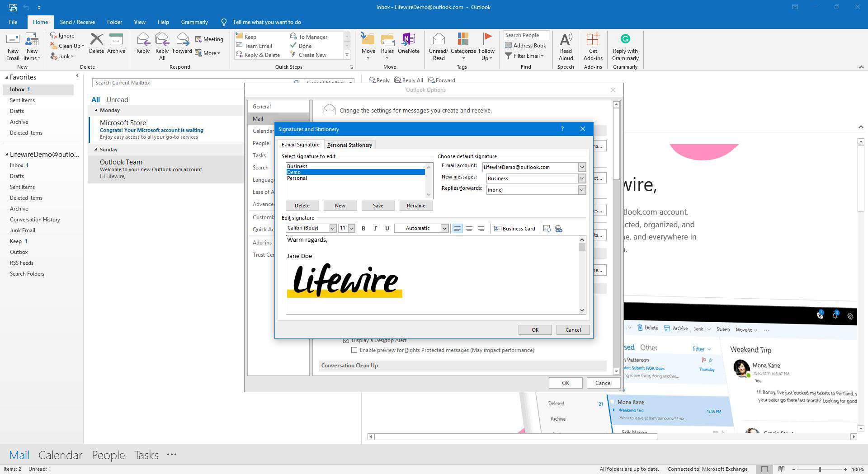This screenshot has height=474, width=868.
Task: Click the New Email icon
Action: [x=13, y=47]
